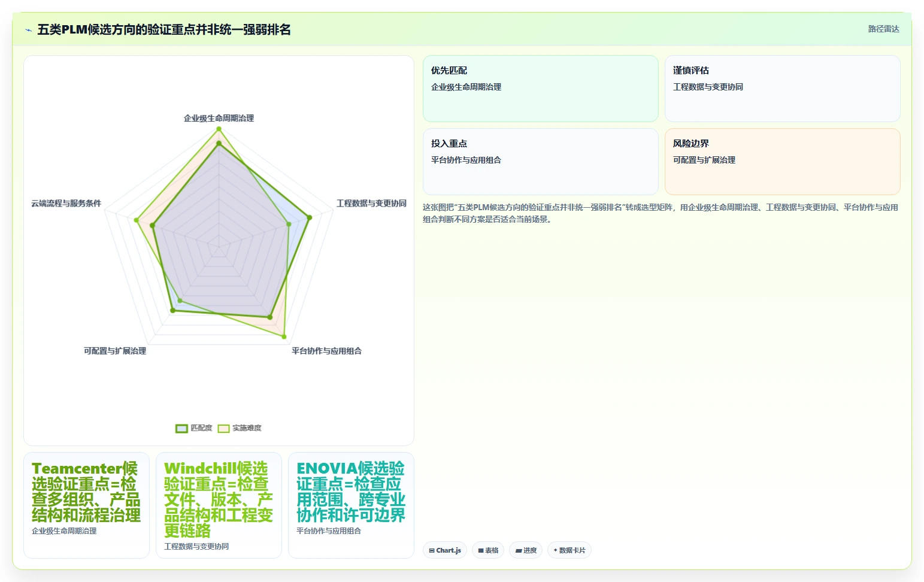Click the light-green 实施难度 point on the top axis
Screen dimensions: 924x582
click(x=219, y=129)
